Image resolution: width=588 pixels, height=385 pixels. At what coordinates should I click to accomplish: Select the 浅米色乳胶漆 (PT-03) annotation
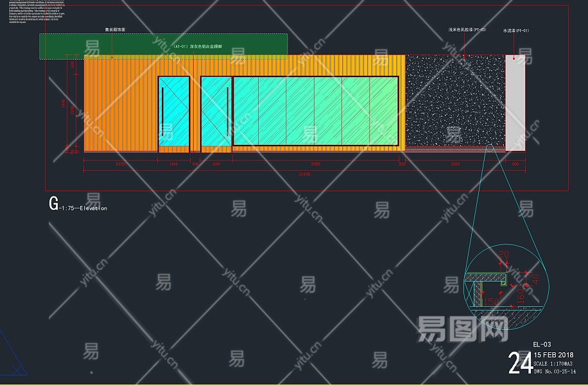(x=467, y=30)
